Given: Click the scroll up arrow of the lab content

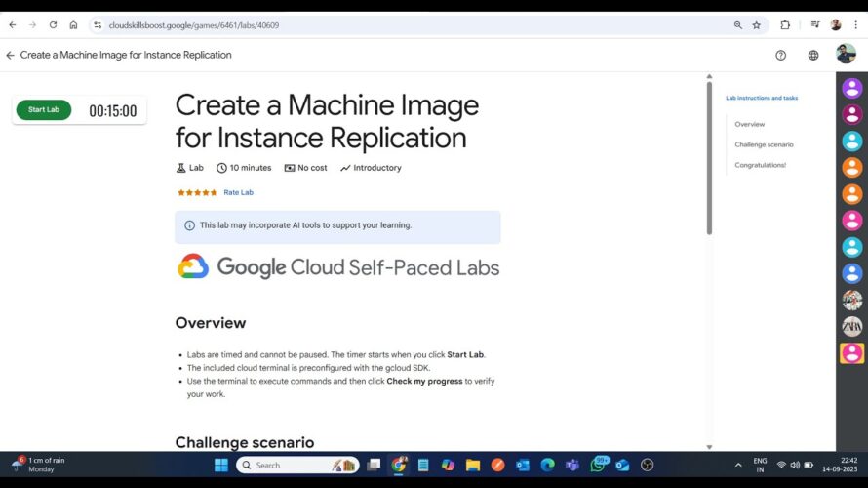Looking at the screenshot, I should coord(709,76).
